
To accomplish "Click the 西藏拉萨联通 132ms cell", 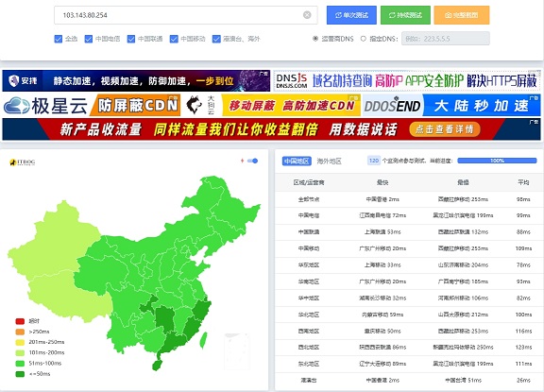I will pyautogui.click(x=463, y=231).
